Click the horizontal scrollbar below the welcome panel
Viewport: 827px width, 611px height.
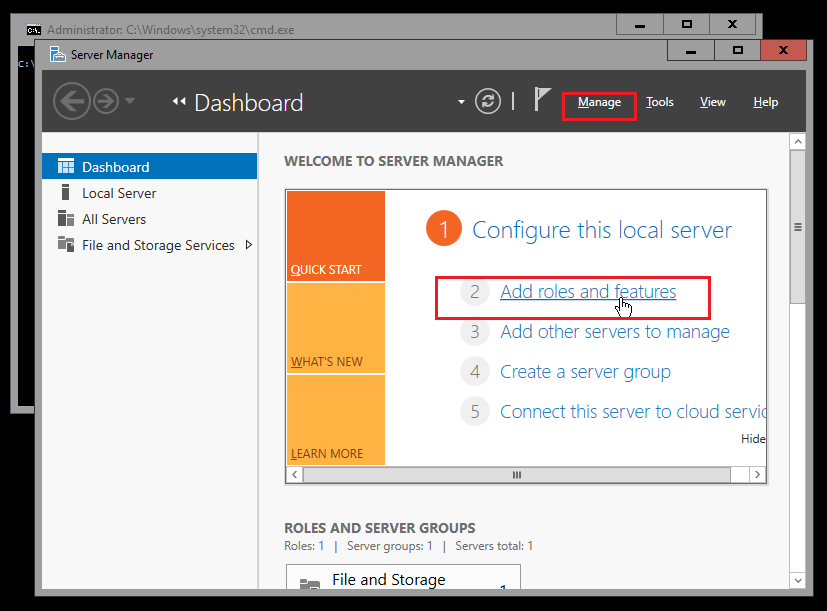[x=516, y=474]
